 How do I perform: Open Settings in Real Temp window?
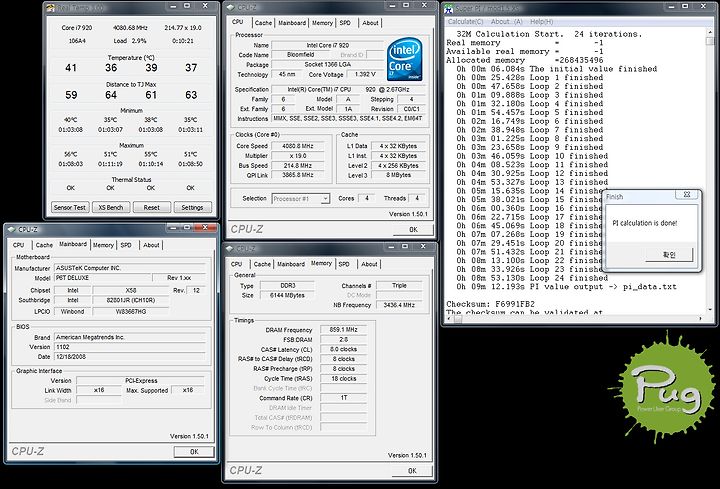(x=192, y=208)
